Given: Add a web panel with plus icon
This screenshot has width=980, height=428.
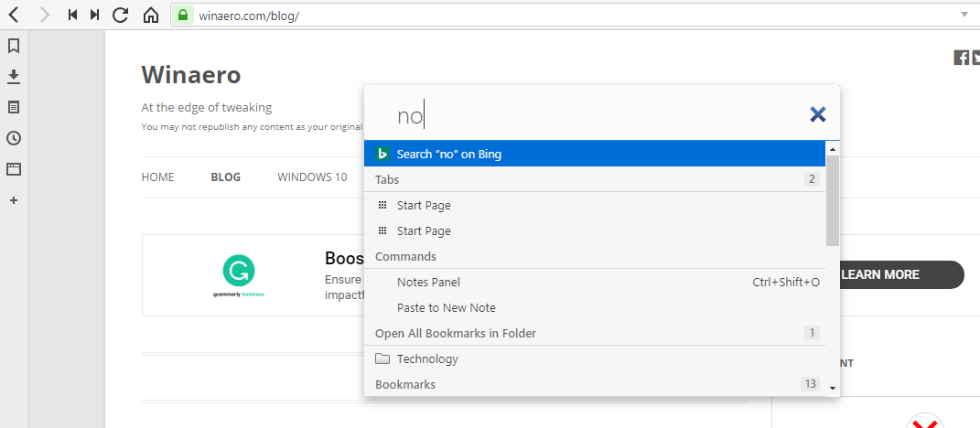Looking at the screenshot, I should point(14,200).
